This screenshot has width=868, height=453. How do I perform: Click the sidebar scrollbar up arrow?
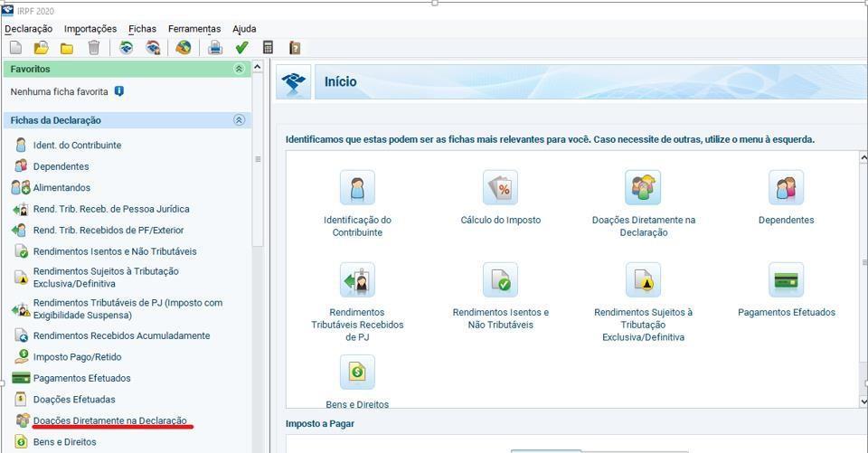coord(258,67)
